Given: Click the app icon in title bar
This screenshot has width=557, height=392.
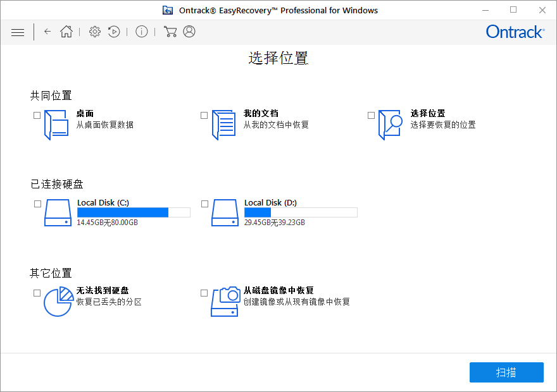Looking at the screenshot, I should 168,10.
